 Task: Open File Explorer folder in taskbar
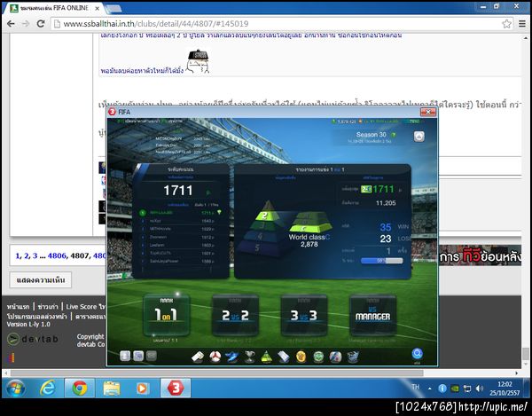click(112, 389)
